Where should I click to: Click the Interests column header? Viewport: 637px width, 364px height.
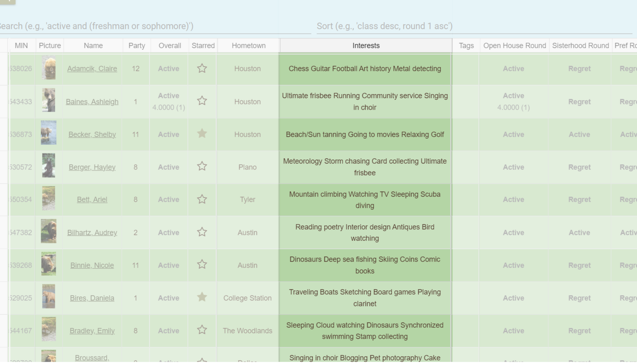pyautogui.click(x=365, y=45)
